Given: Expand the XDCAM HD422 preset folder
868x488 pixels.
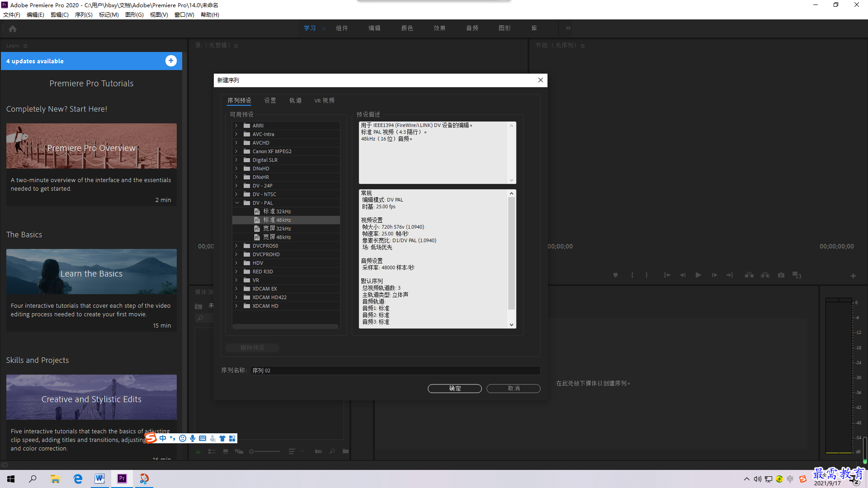Looking at the screenshot, I should (236, 297).
